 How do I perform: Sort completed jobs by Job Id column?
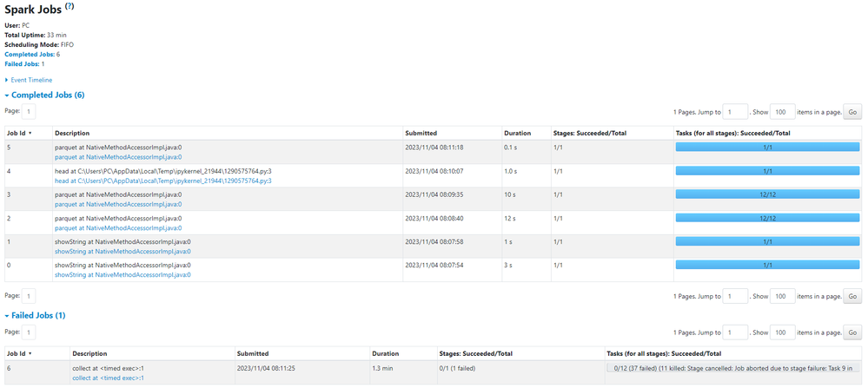click(x=19, y=133)
